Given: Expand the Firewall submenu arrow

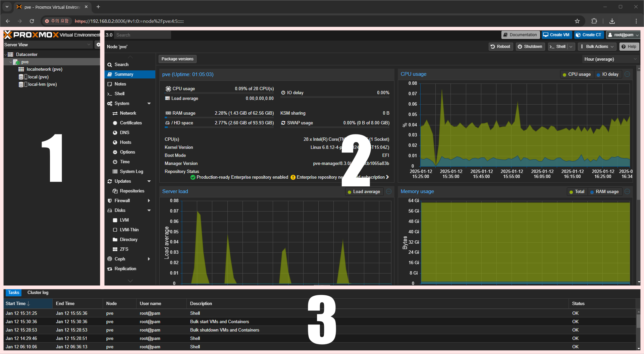Looking at the screenshot, I should pos(149,201).
